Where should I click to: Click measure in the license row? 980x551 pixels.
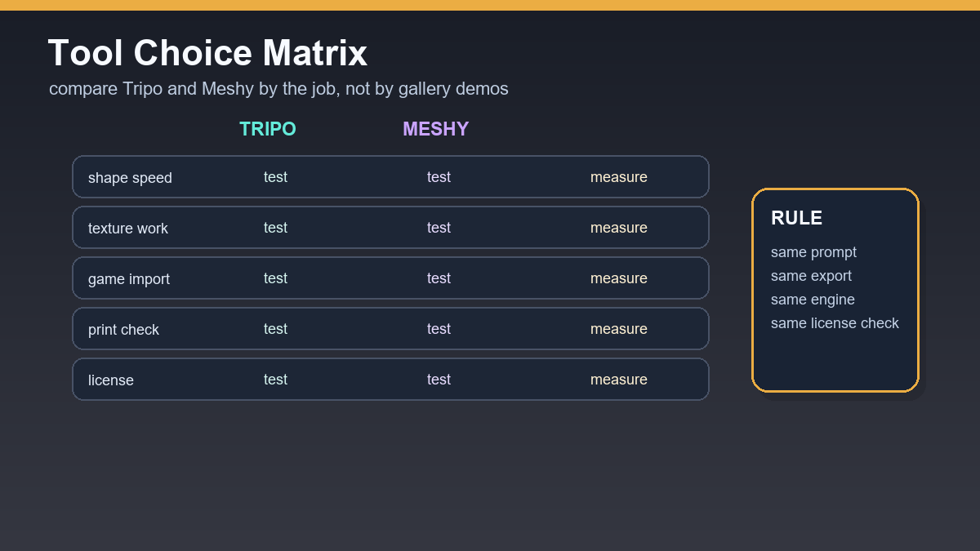[619, 380]
